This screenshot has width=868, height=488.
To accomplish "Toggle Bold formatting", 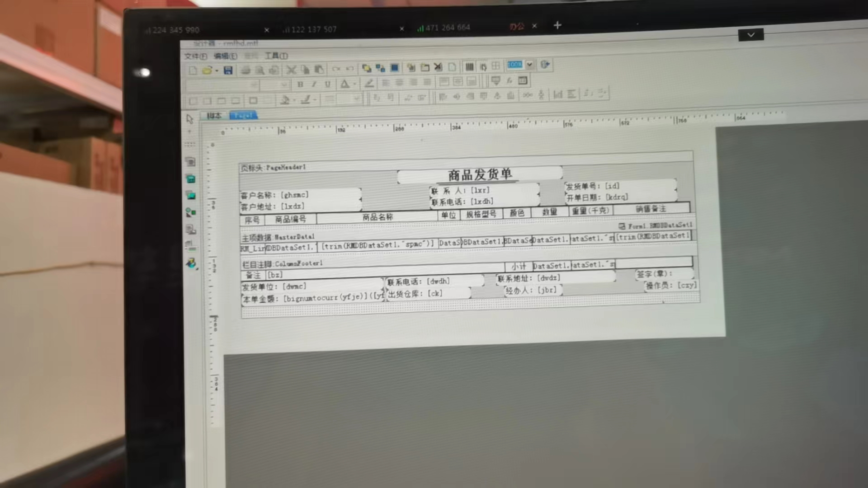I will click(300, 84).
